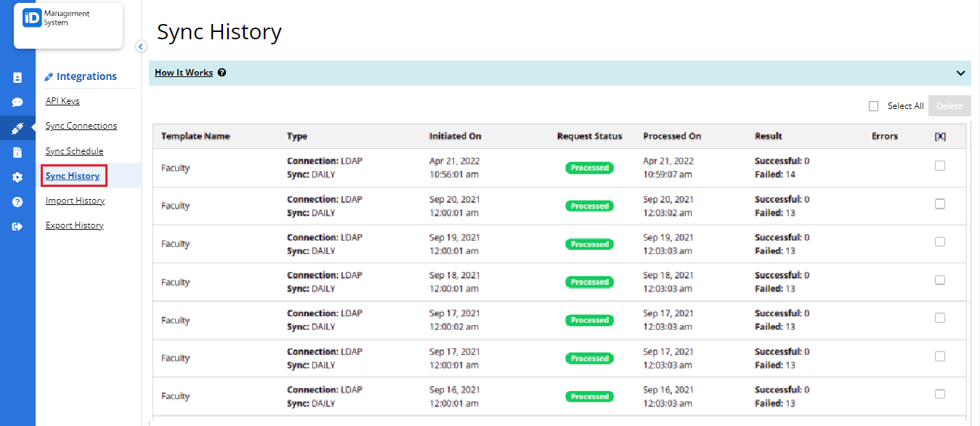Open the Integrations plug icon in sidebar
This screenshot has width=980, height=426.
pyautogui.click(x=17, y=127)
